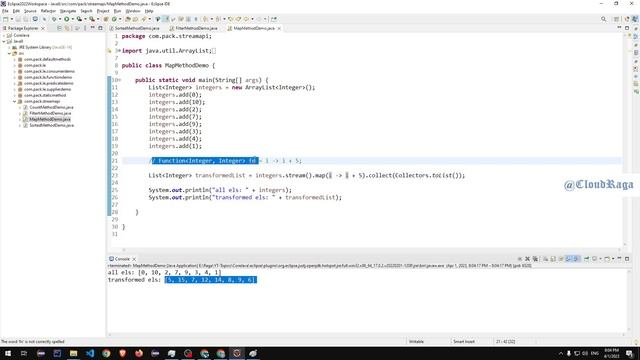Open the Windows Start menu
Image resolution: width=640 pixels, height=360 pixels.
pyautogui.click(x=8, y=353)
